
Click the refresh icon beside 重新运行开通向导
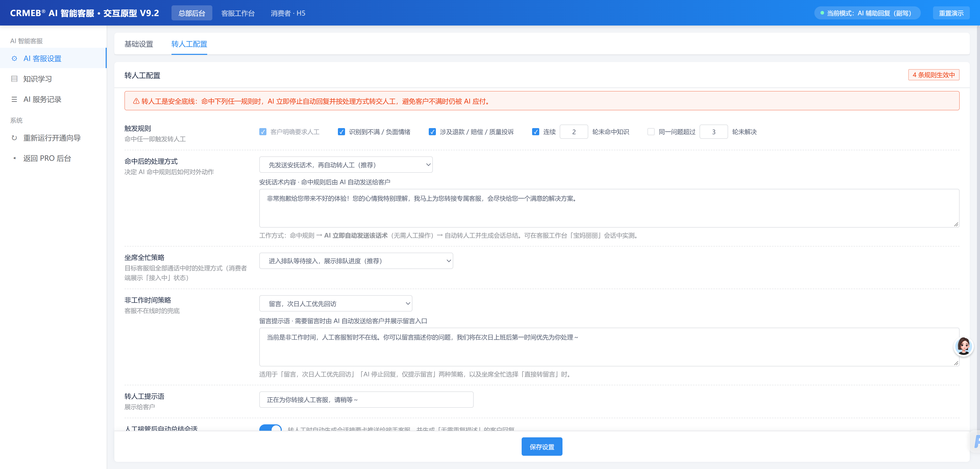[15, 138]
